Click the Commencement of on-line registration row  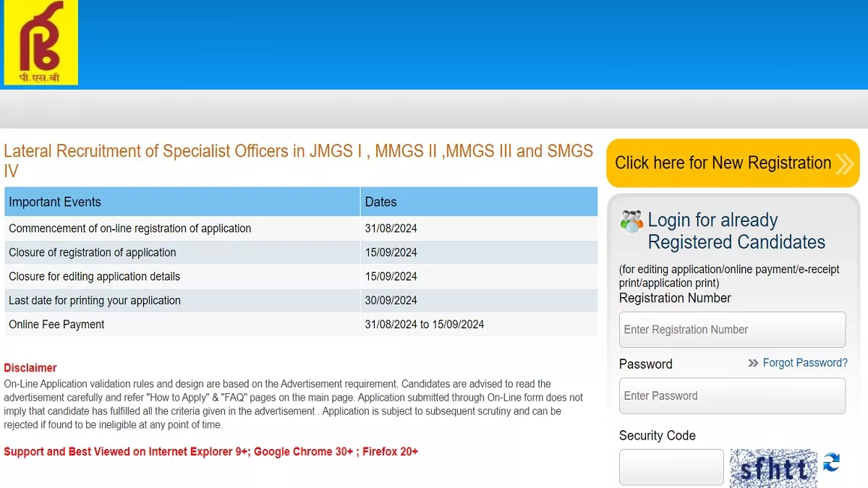tap(130, 228)
